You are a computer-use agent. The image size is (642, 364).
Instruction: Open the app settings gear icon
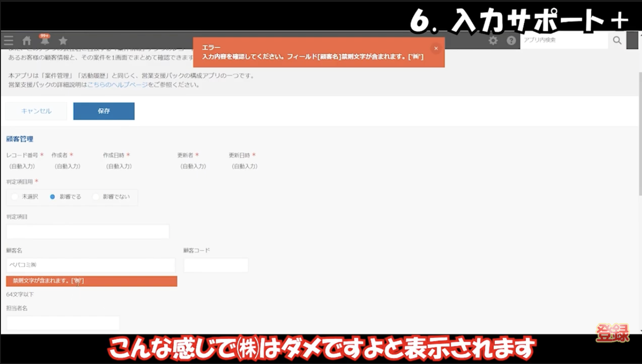pyautogui.click(x=493, y=40)
